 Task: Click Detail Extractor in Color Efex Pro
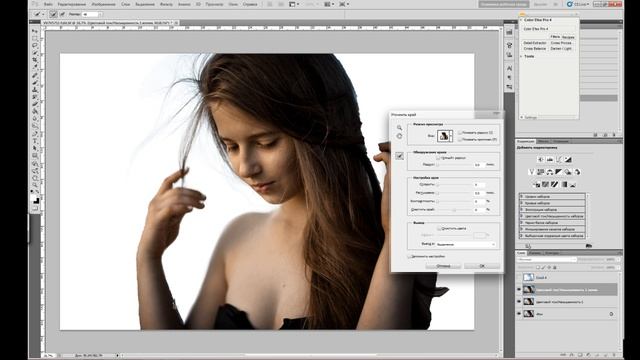click(535, 42)
